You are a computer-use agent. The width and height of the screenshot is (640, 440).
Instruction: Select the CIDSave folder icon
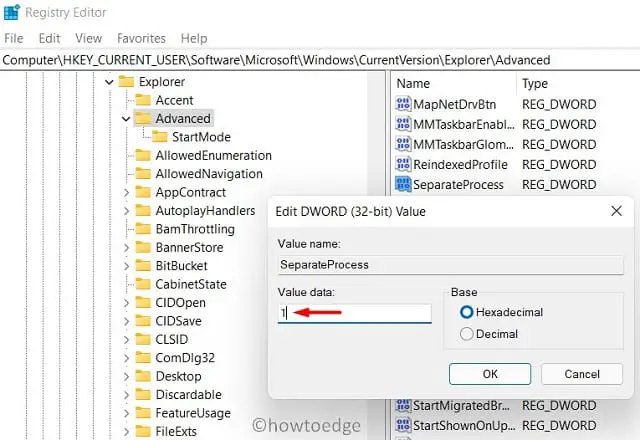[x=143, y=321]
